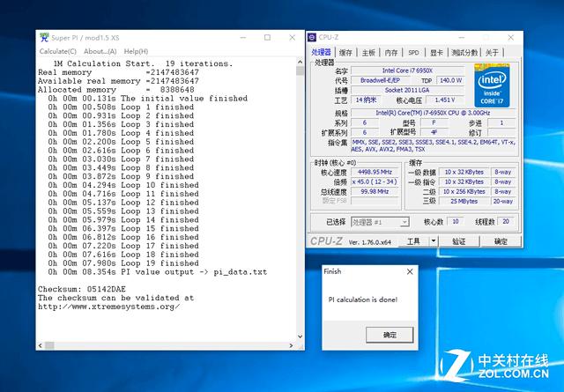Click the initial value finished line
The image size is (564, 392).
coord(148,99)
